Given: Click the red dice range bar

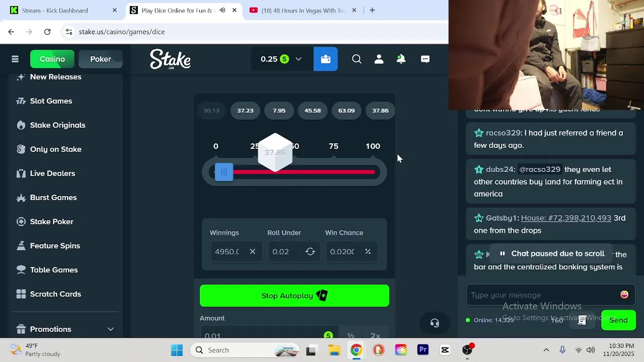Looking at the screenshot, I should click(x=304, y=172).
